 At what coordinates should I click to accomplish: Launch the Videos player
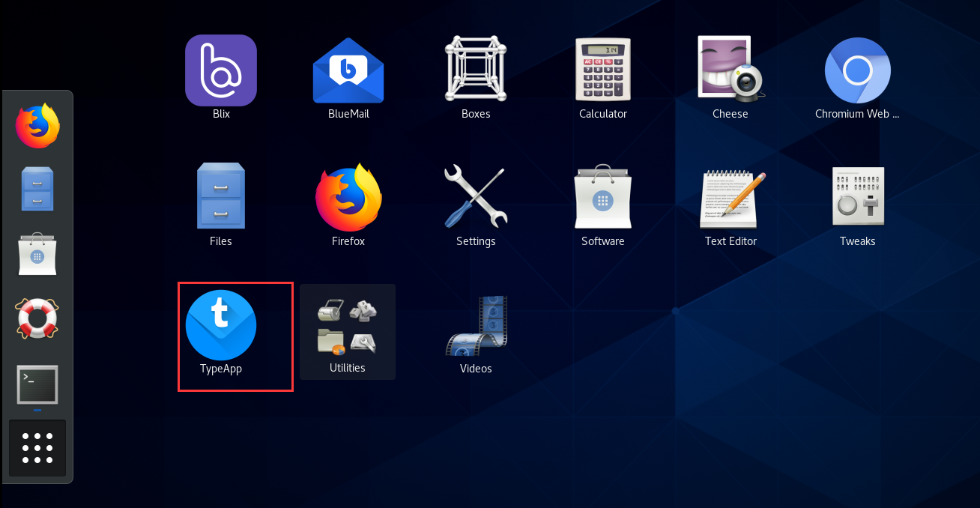pyautogui.click(x=477, y=325)
